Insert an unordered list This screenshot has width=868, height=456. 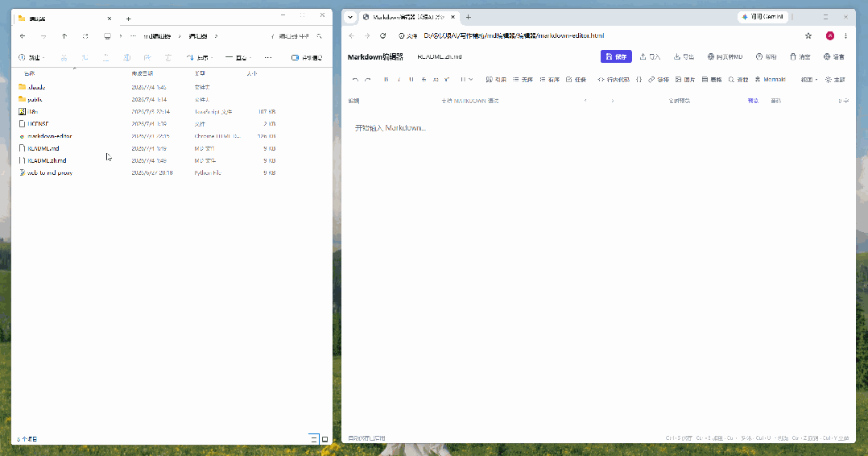pyautogui.click(x=523, y=80)
